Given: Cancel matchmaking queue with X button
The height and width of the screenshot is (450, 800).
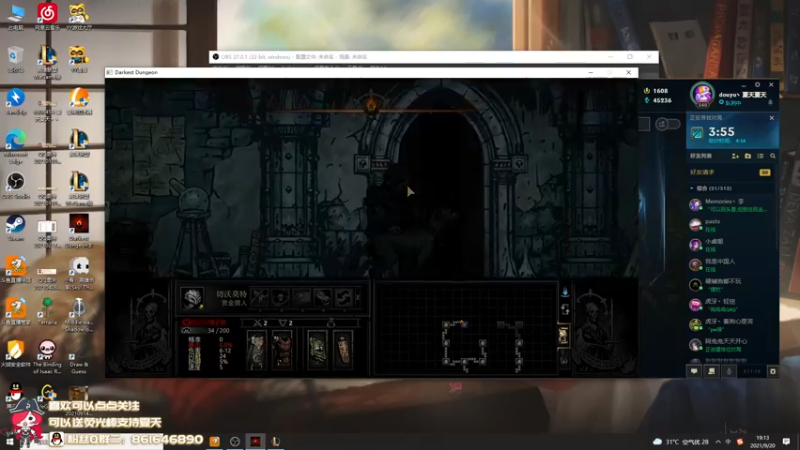Looking at the screenshot, I should [x=771, y=118].
